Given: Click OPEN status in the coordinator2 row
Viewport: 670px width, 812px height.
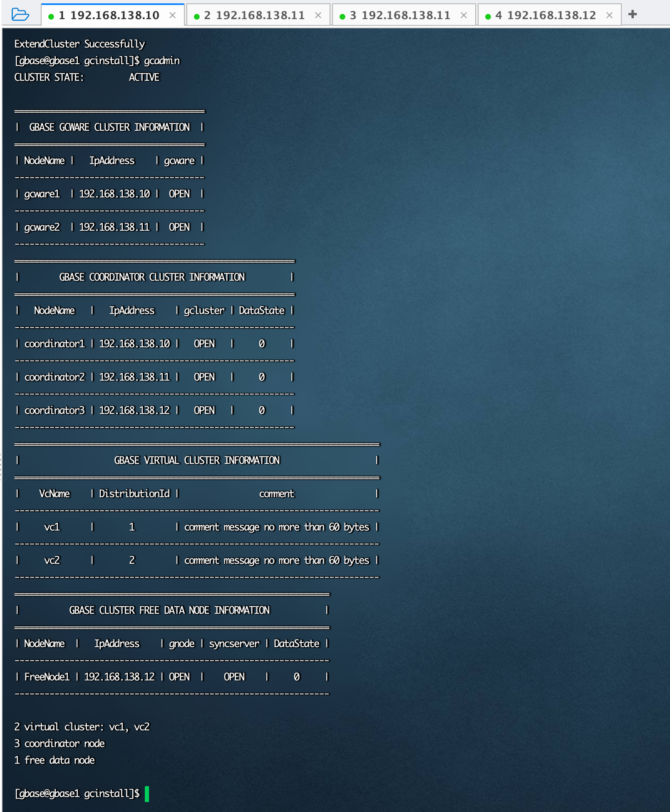Looking at the screenshot, I should 204,377.
